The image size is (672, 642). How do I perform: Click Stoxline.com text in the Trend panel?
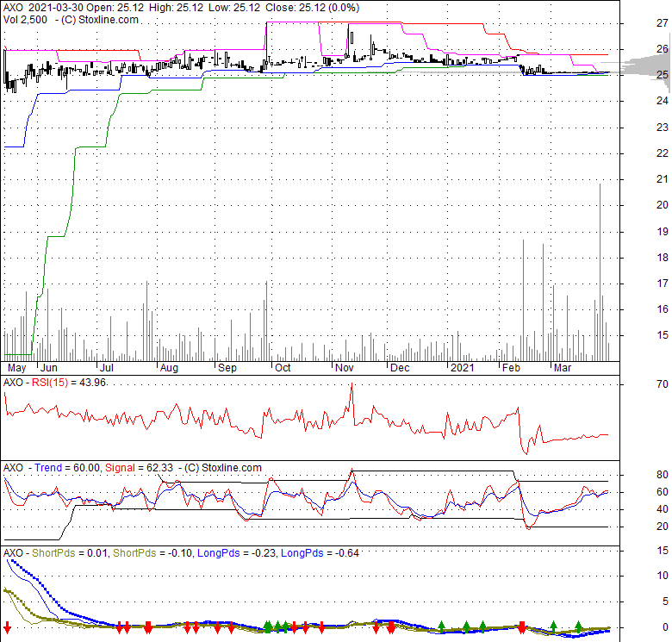pos(232,468)
